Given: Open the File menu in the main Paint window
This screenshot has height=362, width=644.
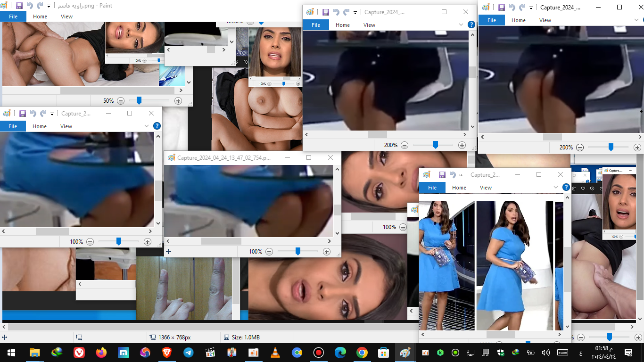Looking at the screenshot, I should 13,16.
